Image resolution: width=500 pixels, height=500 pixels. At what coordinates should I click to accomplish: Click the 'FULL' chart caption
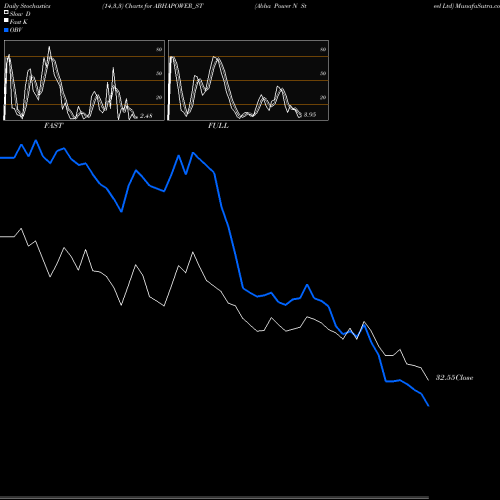pos(218,126)
